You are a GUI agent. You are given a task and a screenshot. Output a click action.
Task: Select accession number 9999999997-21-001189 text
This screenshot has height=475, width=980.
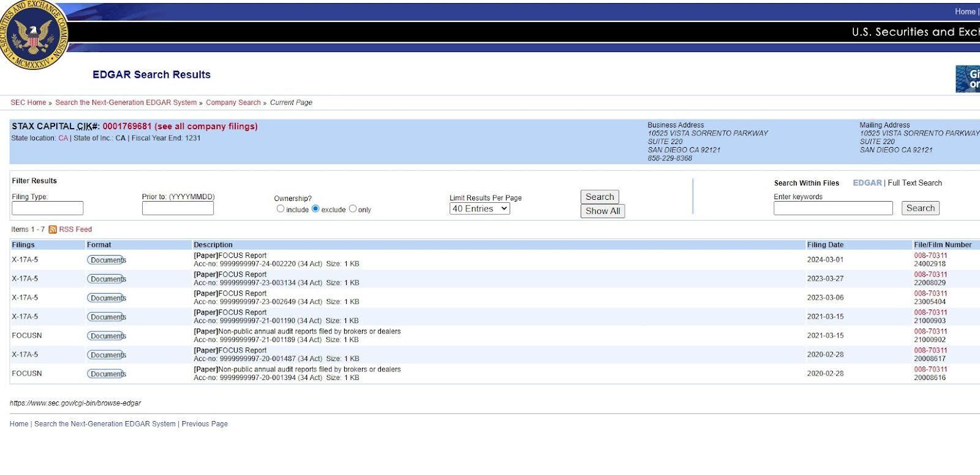[257, 340]
